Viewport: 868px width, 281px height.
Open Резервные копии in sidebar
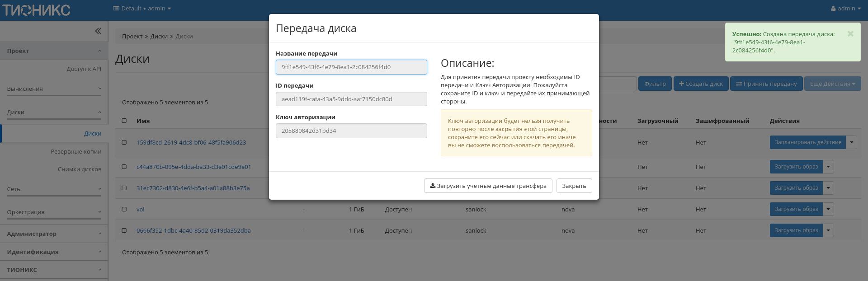pyautogui.click(x=76, y=151)
